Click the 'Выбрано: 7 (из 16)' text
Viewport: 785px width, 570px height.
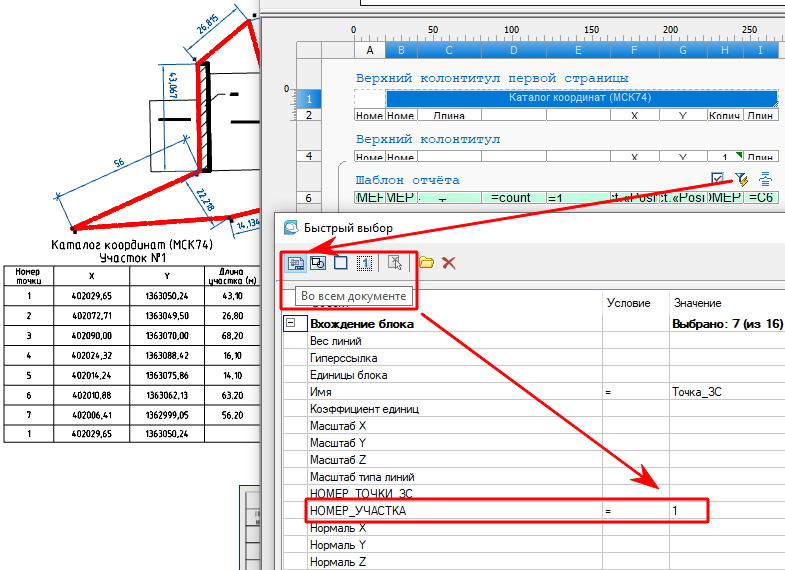(727, 324)
